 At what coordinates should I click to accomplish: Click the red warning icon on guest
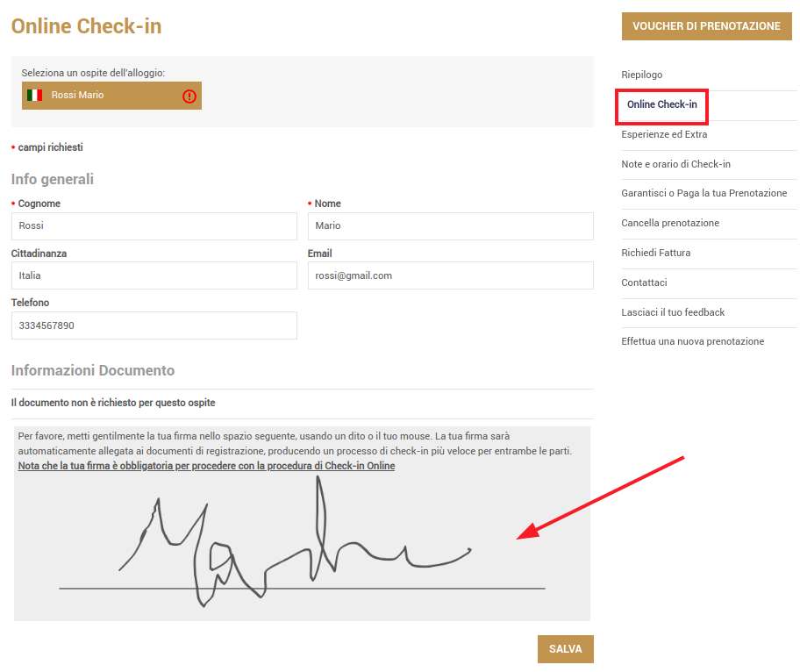point(189,96)
